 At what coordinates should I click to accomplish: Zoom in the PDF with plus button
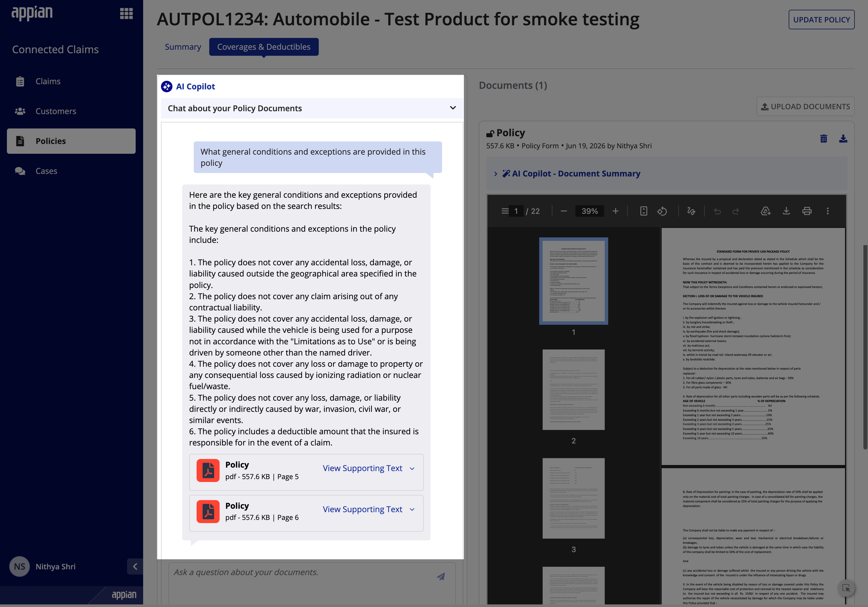[x=615, y=211]
